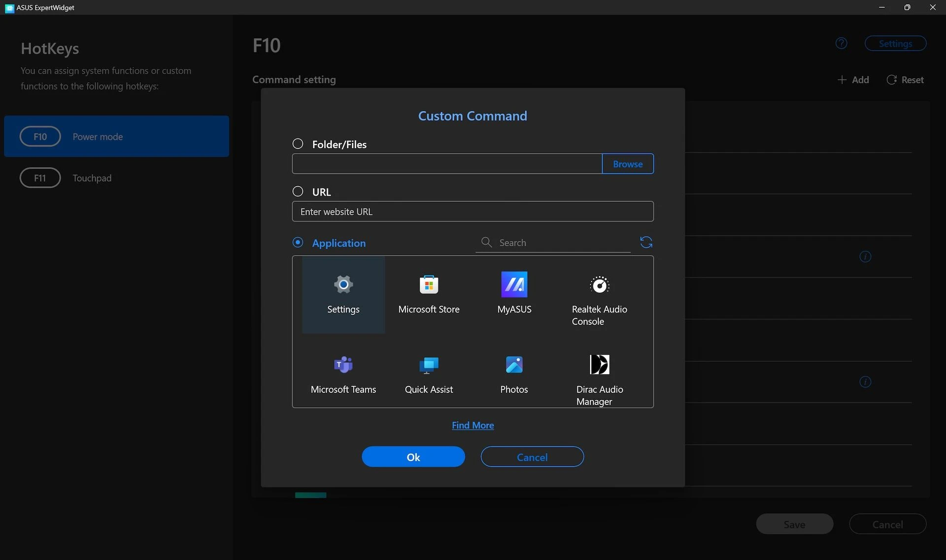Select the Settings app icon
Image resolution: width=946 pixels, height=560 pixels.
(x=343, y=284)
